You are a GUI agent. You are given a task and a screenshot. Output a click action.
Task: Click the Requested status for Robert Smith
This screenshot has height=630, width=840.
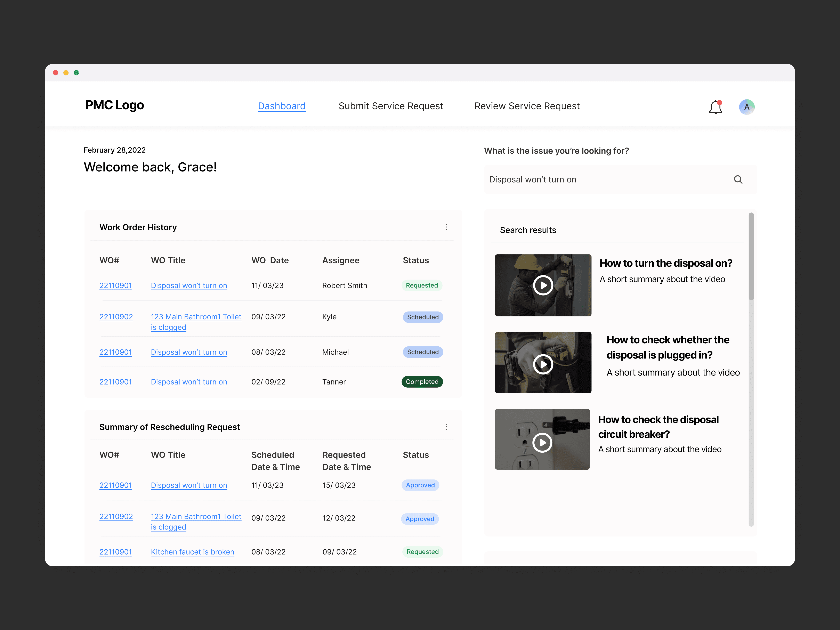tap(421, 285)
